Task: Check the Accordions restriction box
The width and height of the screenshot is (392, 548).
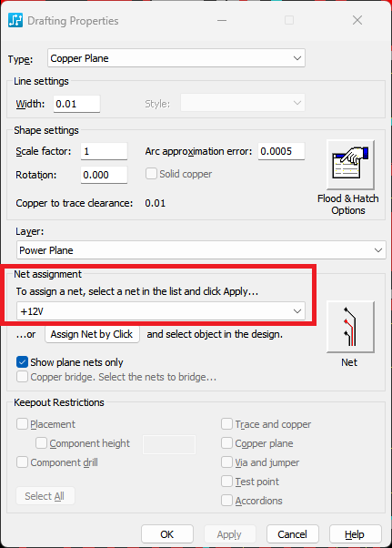Action: (x=226, y=500)
